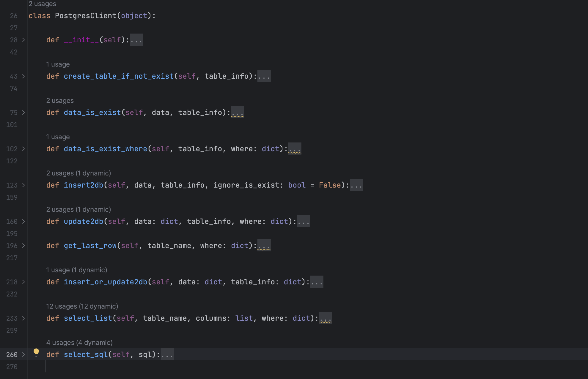This screenshot has width=588, height=379.
Task: Click line number 101 in gutter
Action: click(12, 125)
